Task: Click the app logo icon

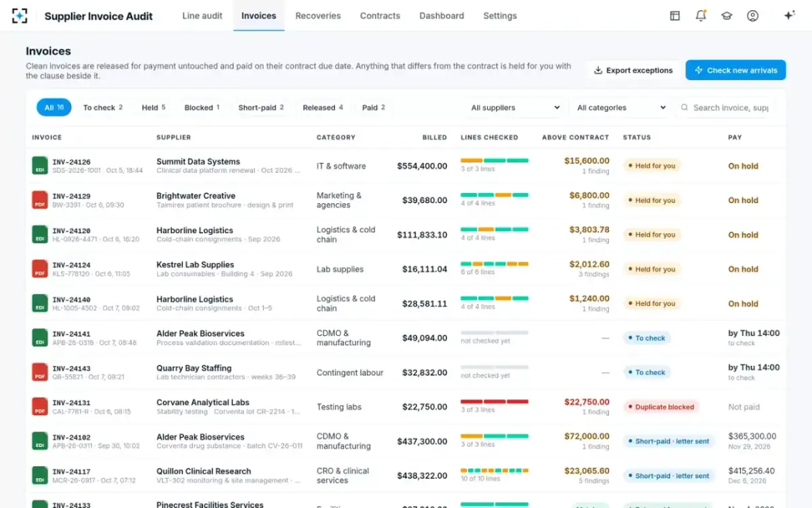Action: pyautogui.click(x=20, y=16)
